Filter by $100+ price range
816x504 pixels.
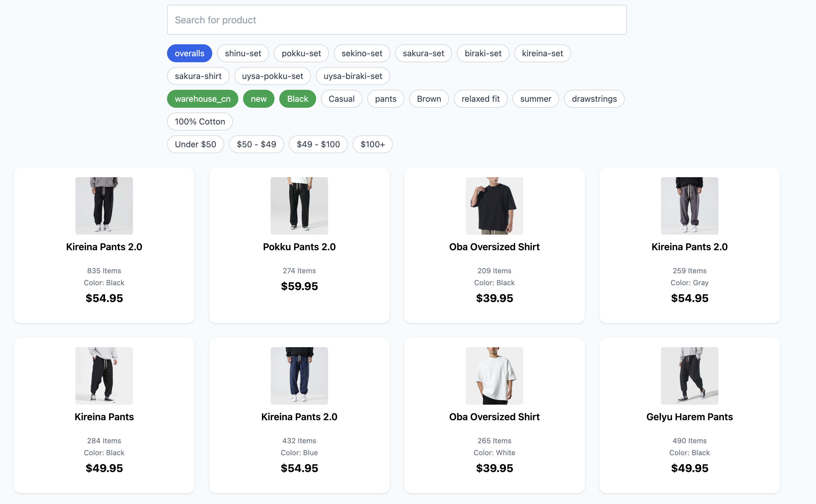(373, 144)
